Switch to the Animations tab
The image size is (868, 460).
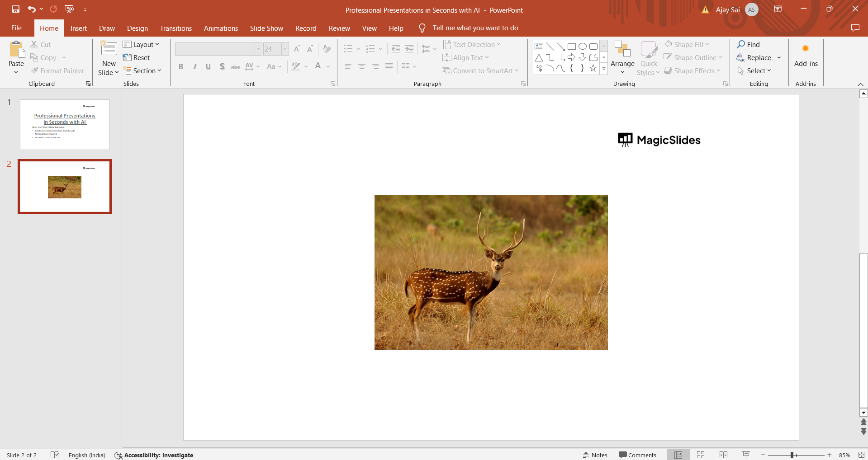(x=221, y=28)
